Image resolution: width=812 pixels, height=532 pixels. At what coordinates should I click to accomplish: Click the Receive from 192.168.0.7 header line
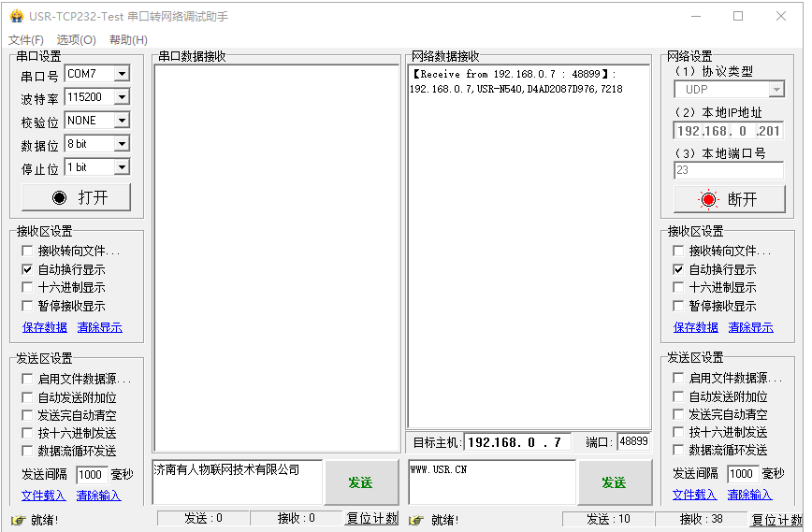click(514, 74)
